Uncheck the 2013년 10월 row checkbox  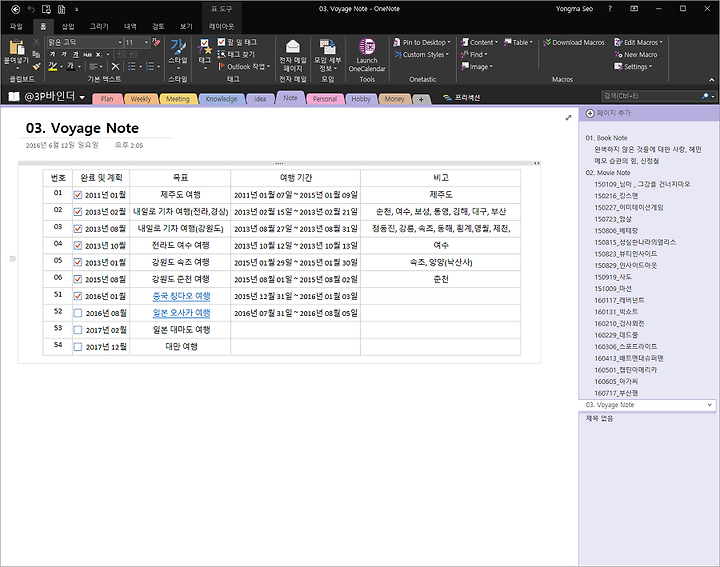(x=78, y=246)
